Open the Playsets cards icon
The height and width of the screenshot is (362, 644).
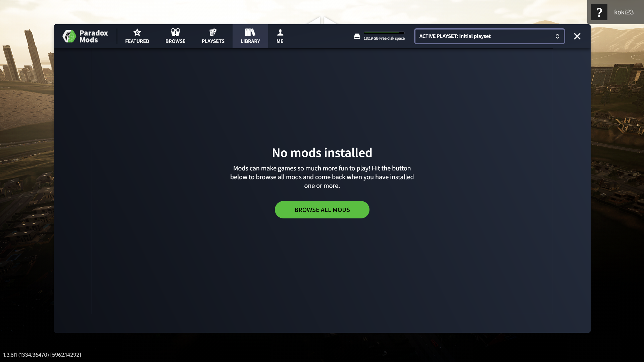tap(213, 33)
